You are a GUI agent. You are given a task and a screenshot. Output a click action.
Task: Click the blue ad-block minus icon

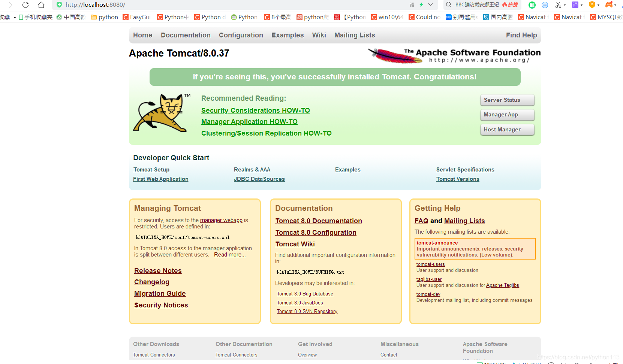click(x=545, y=5)
